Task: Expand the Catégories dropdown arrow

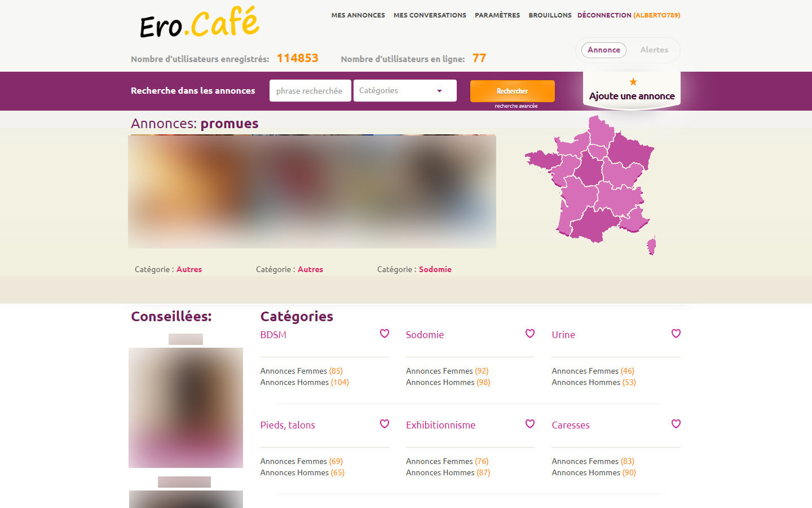Action: (x=439, y=90)
